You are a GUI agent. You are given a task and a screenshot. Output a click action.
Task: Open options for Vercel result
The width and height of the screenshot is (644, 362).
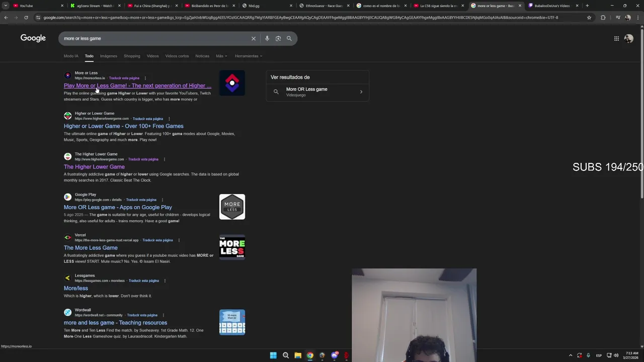pyautogui.click(x=179, y=240)
